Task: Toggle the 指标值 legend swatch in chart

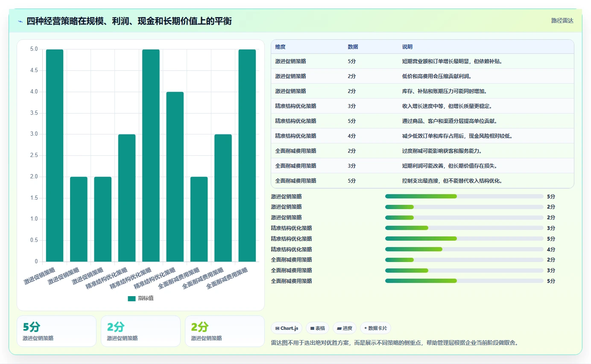Action: pos(132,298)
